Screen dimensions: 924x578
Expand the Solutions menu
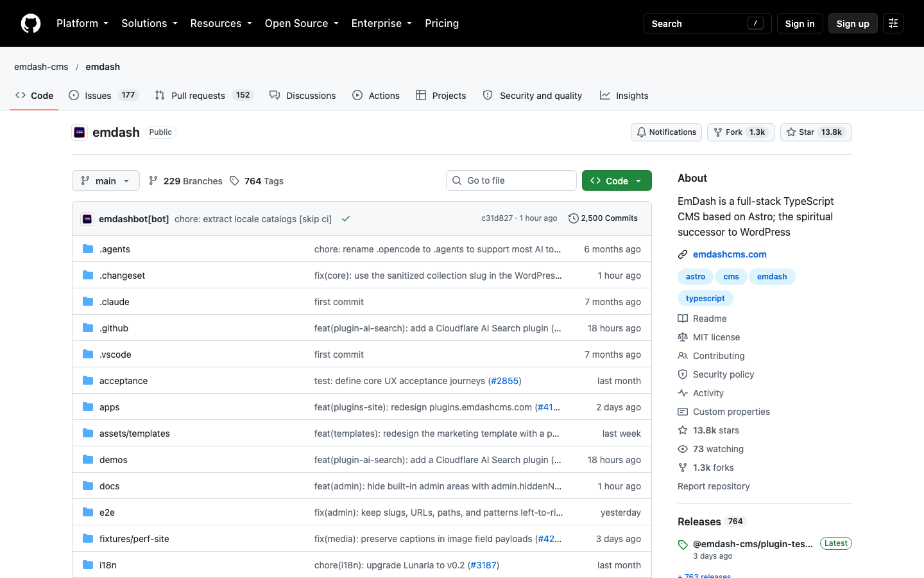tap(150, 23)
